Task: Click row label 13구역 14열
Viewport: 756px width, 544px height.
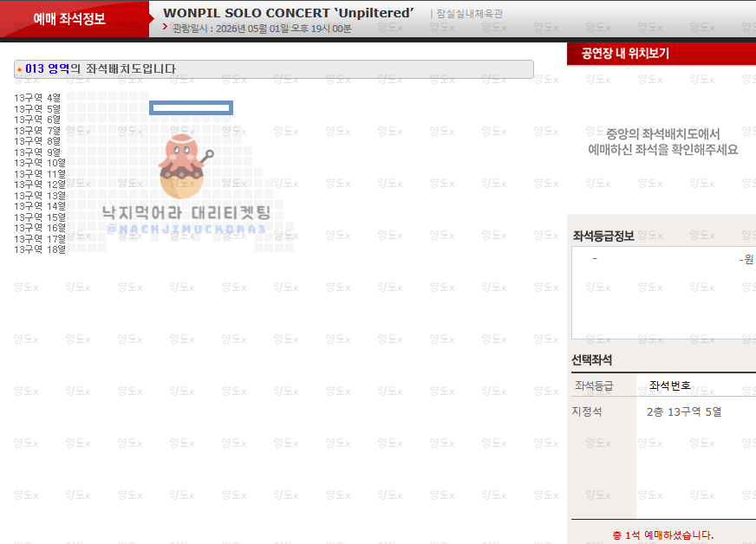Action: pyautogui.click(x=40, y=206)
